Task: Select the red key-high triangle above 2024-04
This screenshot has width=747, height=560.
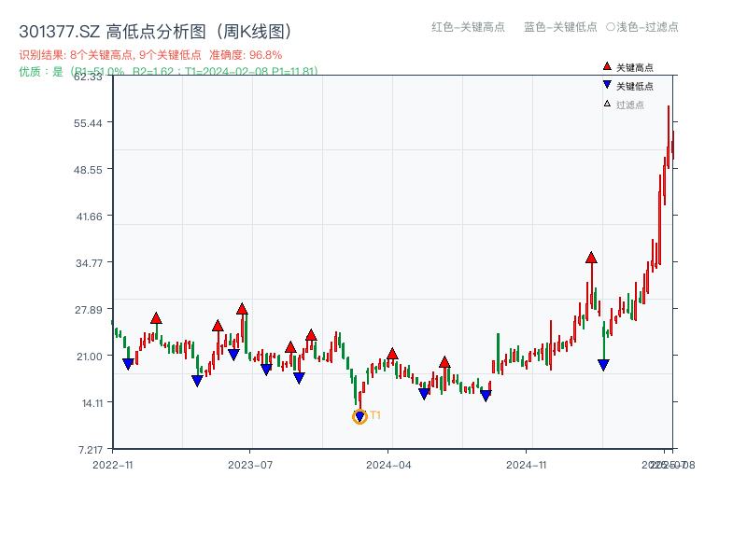Action: [392, 354]
